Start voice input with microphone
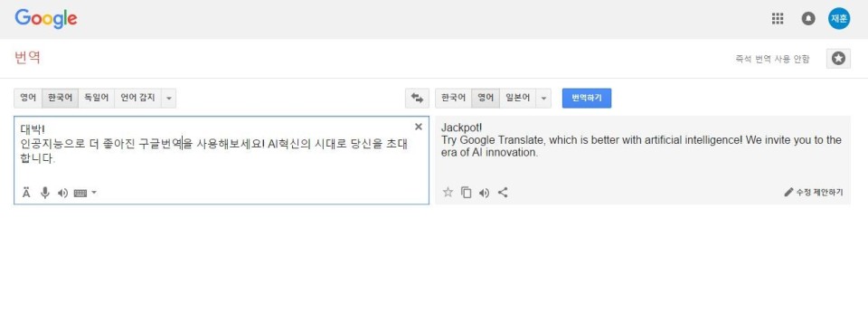This screenshot has height=332, width=868. (45, 193)
